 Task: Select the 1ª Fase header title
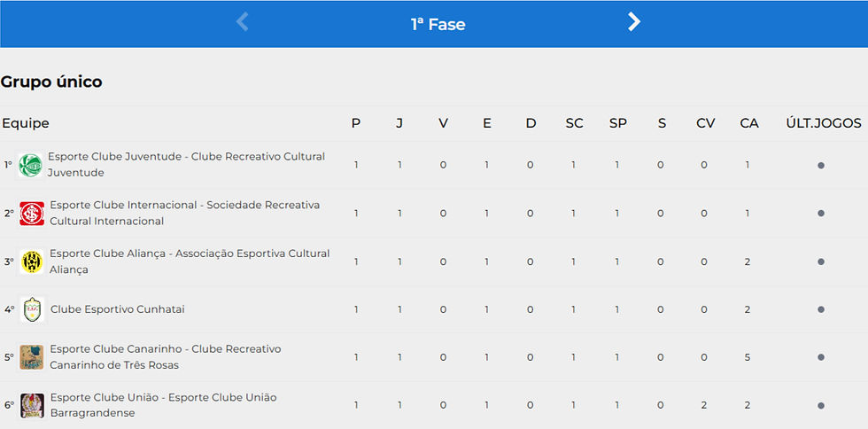(438, 25)
